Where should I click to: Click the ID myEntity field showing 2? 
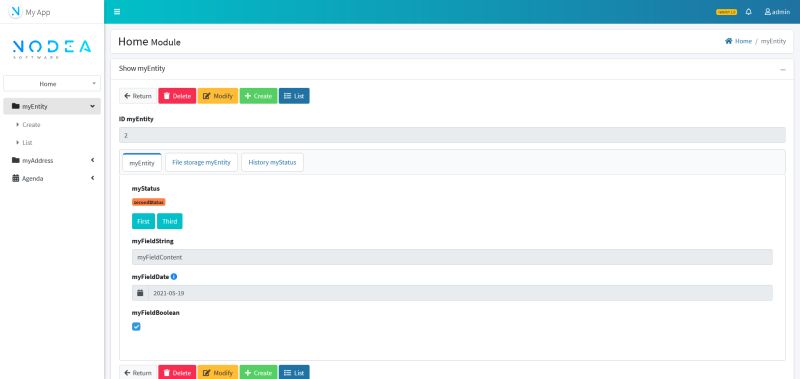(x=452, y=135)
